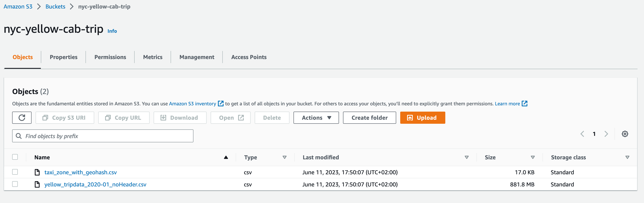Screen dimensions: 644x203
Task: Go to Buckets breadcrumb link
Action: (55, 6)
